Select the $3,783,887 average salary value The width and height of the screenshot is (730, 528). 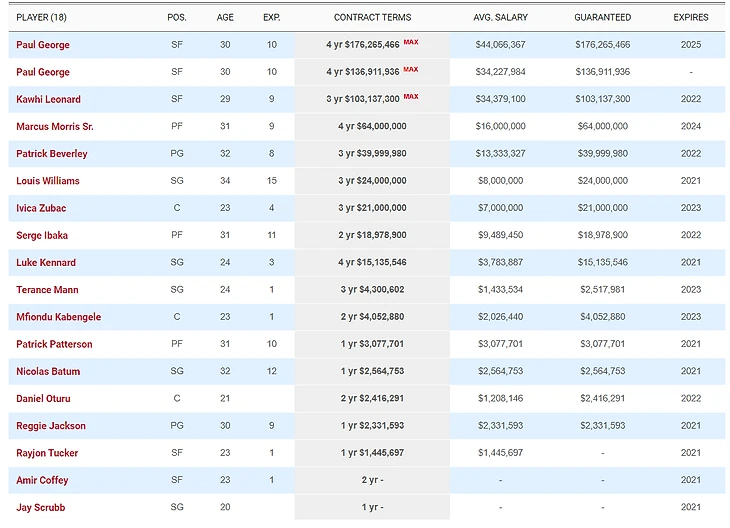tap(500, 263)
